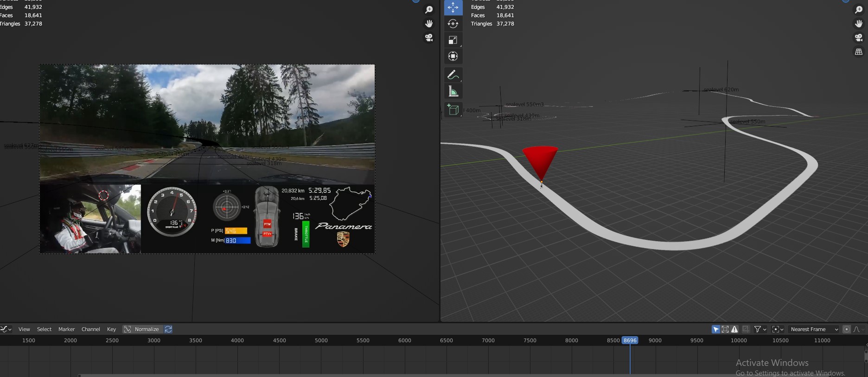Toggle Only Show Errors warning filter

click(734, 329)
